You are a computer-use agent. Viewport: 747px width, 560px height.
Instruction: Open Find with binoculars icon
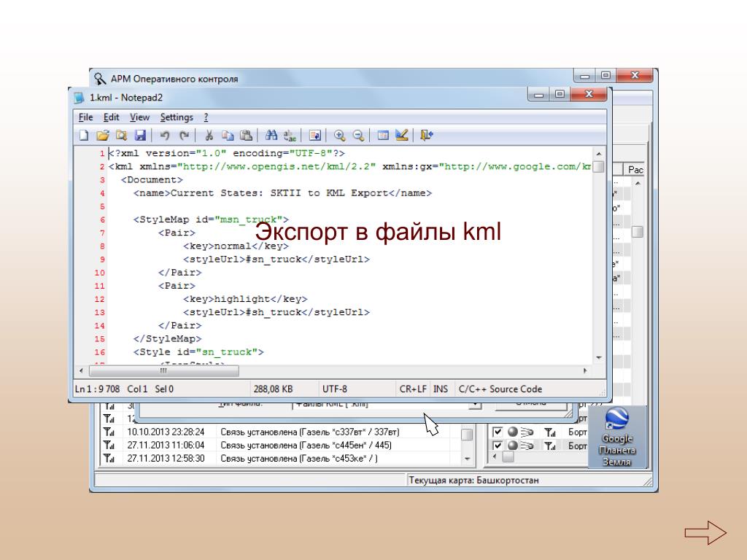point(271,136)
